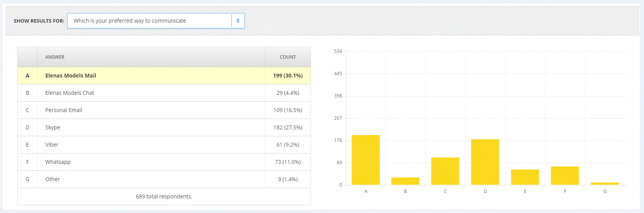Image resolution: width=644 pixels, height=213 pixels.
Task: Click bar B in the chart
Action: pyautogui.click(x=405, y=181)
